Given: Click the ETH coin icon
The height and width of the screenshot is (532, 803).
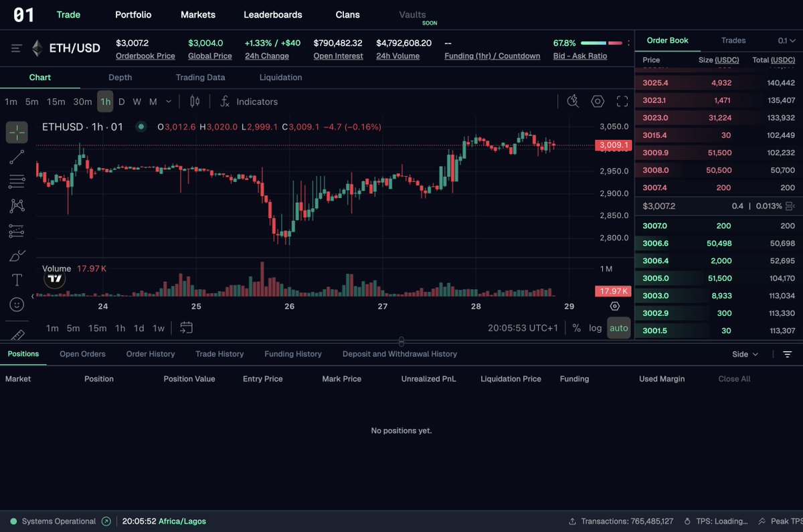Looking at the screenshot, I should click(x=37, y=48).
